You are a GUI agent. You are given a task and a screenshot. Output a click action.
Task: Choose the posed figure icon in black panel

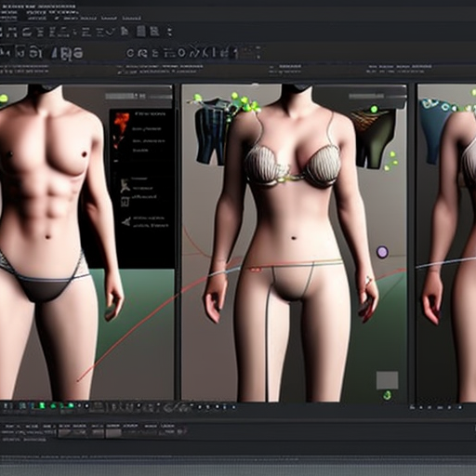[125, 185]
